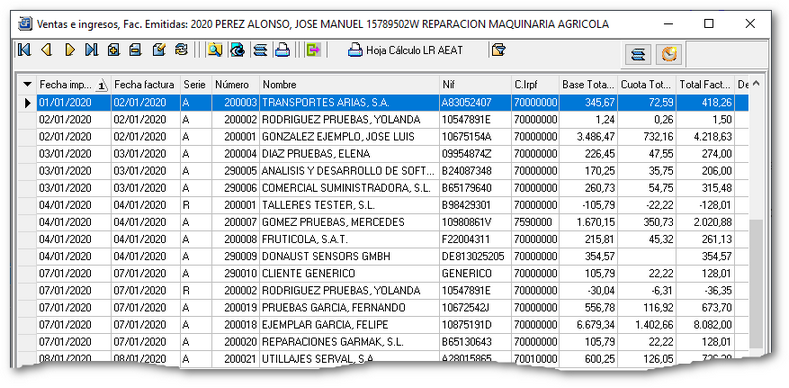This screenshot has height=388, width=789.
Task: Click Nif cell B24087348
Action: [x=475, y=171]
